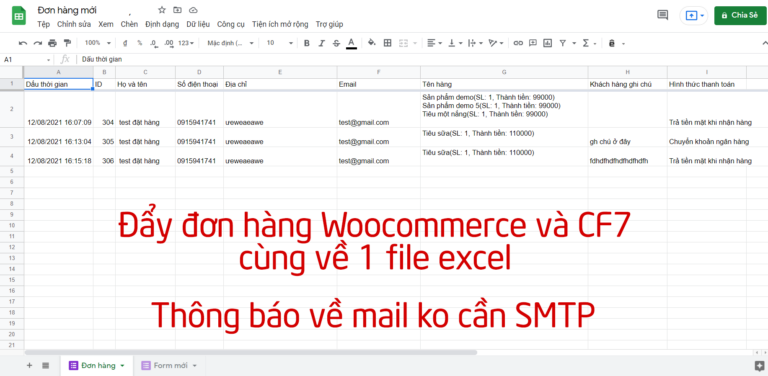
Task: Open the Định dạng menu
Action: pos(162,24)
